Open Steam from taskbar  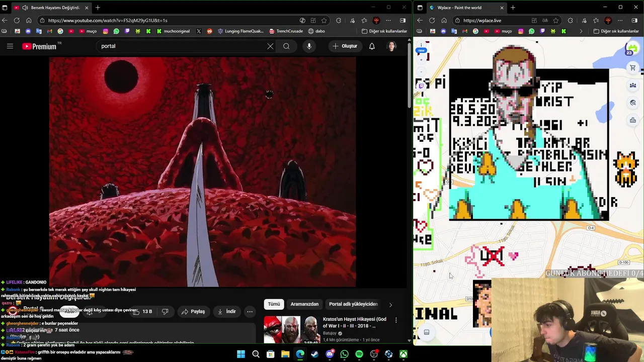(315, 354)
